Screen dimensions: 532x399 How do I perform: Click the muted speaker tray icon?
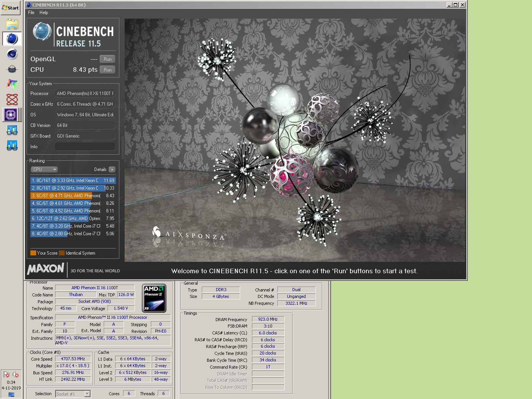[16, 375]
